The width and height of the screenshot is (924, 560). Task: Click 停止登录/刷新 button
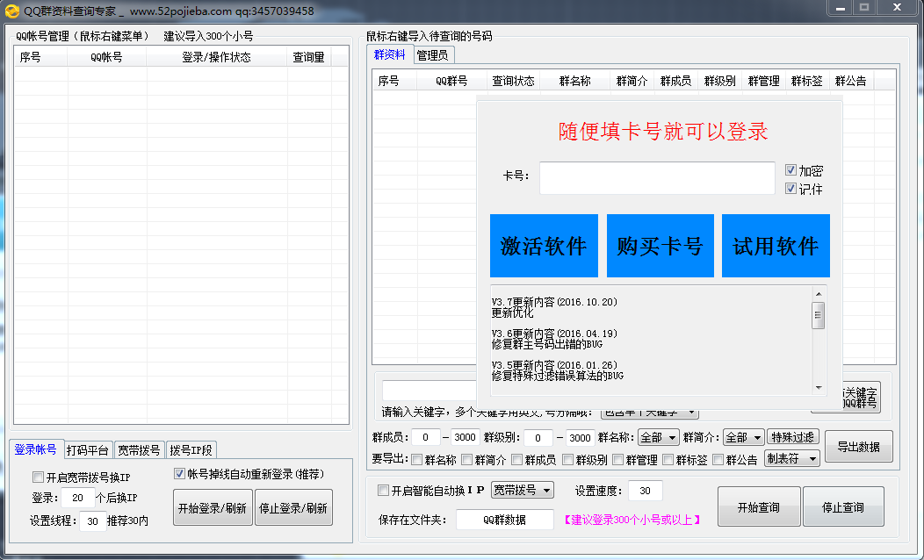[293, 507]
